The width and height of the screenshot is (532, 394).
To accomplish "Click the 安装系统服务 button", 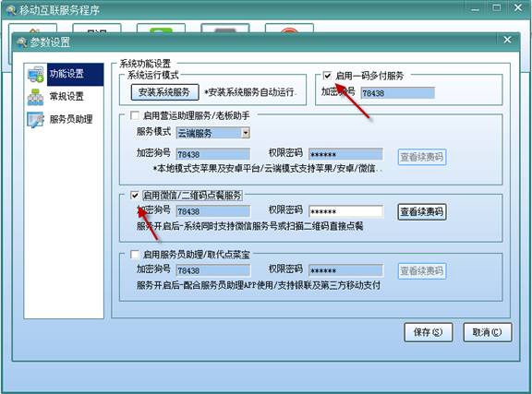I will pos(164,92).
